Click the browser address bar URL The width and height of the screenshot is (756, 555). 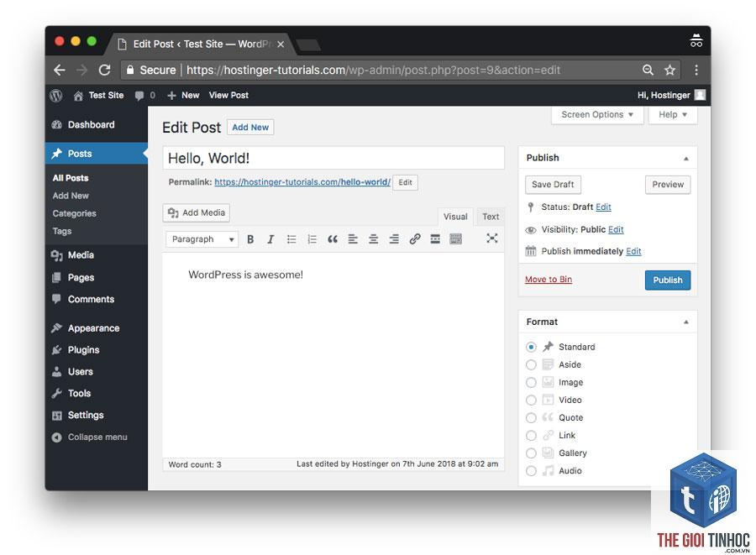point(373,71)
